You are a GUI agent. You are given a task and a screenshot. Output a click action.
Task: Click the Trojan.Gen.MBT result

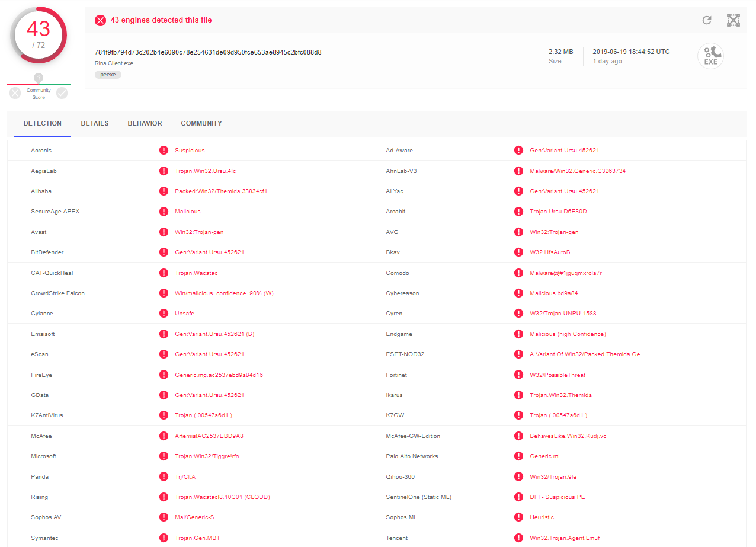198,538
